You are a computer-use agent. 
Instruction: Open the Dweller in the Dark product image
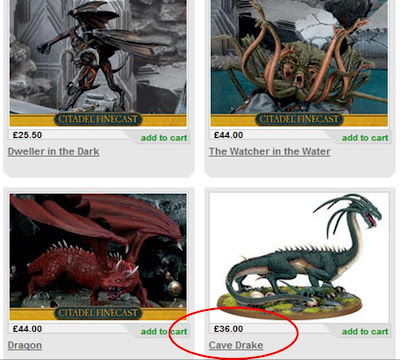coord(98,63)
